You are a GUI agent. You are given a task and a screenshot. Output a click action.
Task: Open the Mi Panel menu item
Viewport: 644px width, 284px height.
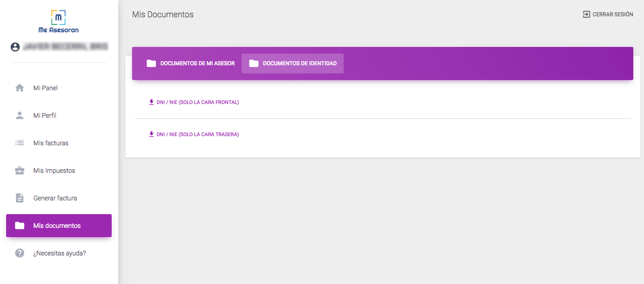59,88
